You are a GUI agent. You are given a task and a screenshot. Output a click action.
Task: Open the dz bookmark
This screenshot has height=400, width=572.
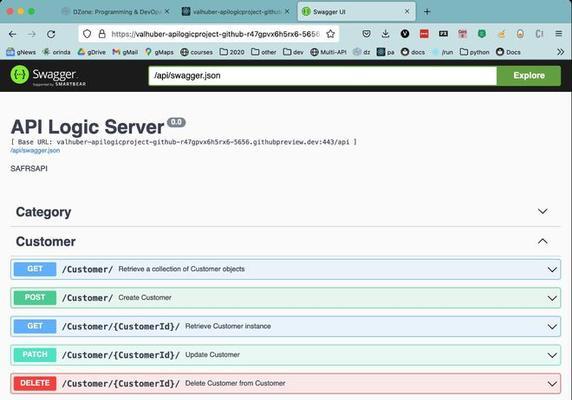(362, 52)
